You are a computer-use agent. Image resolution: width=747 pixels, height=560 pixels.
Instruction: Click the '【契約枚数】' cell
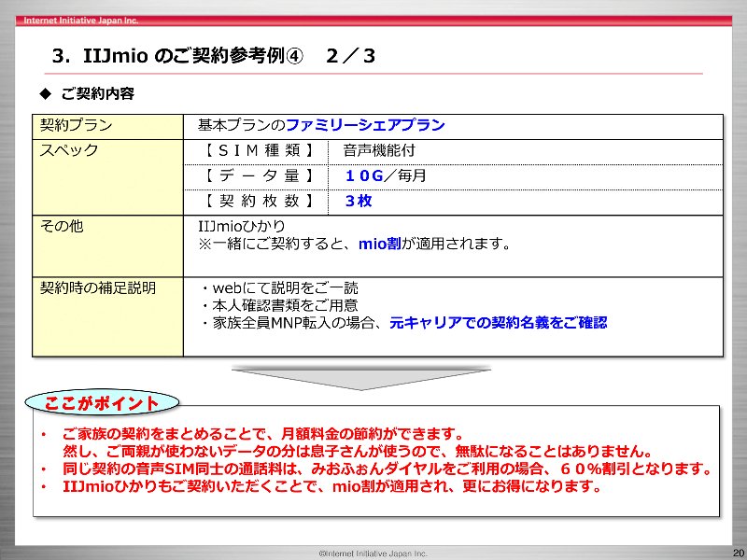(256, 203)
